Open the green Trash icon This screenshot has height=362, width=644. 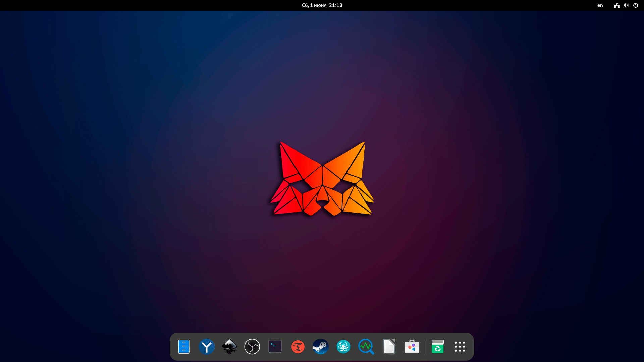pos(438,347)
